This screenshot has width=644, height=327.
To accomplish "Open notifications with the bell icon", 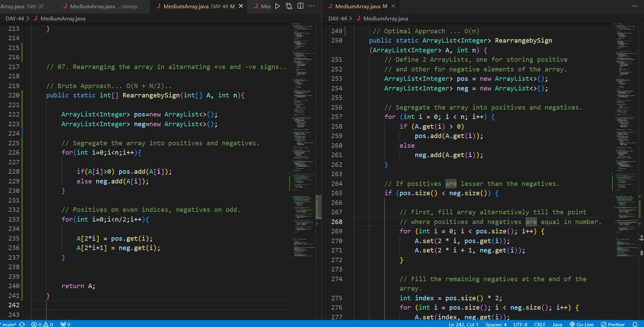I will point(635,324).
